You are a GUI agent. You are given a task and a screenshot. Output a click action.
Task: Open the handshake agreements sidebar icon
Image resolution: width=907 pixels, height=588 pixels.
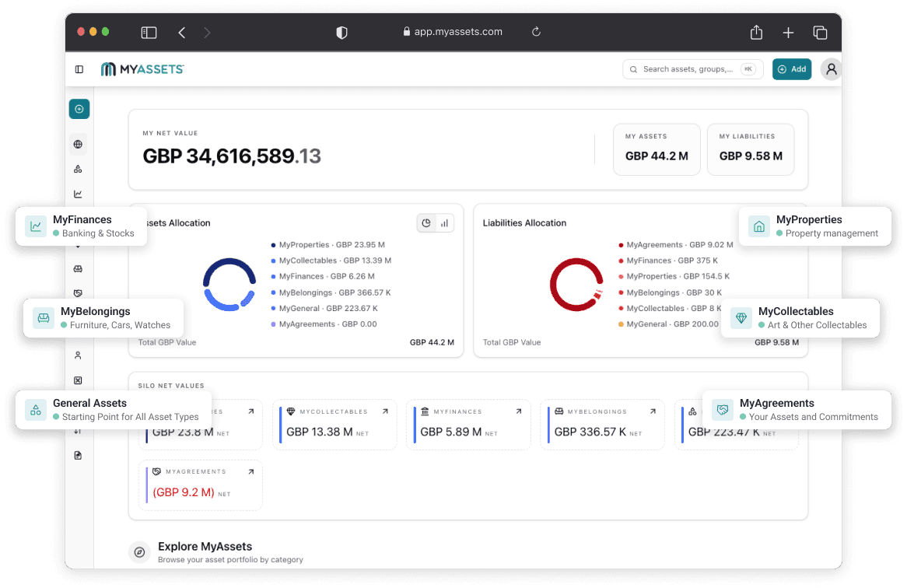click(x=78, y=293)
